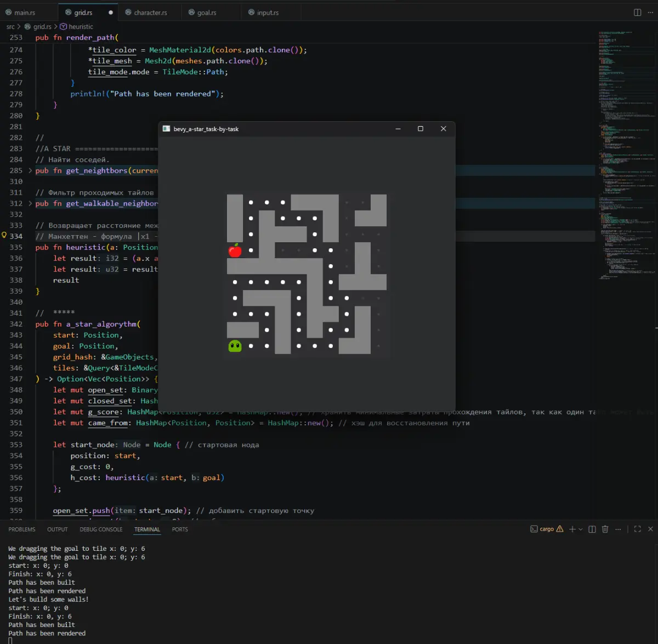Open the goal.rs tab
658x644 pixels.
(x=207, y=13)
